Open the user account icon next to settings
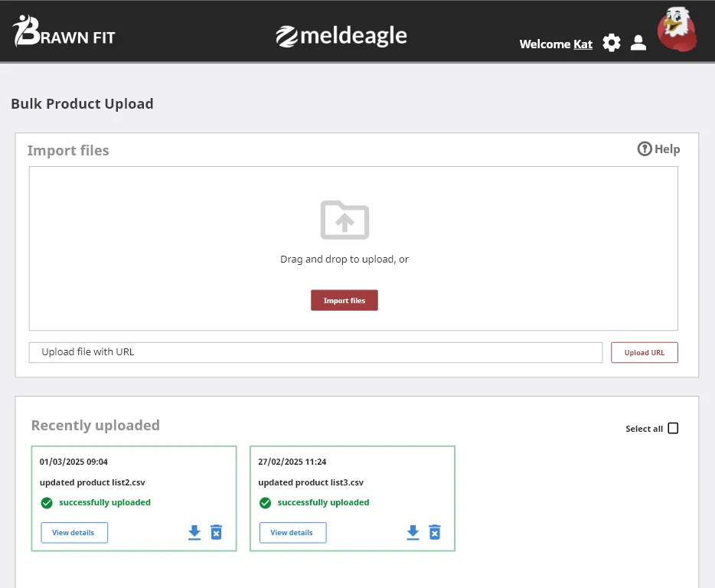715x588 pixels. coord(638,43)
